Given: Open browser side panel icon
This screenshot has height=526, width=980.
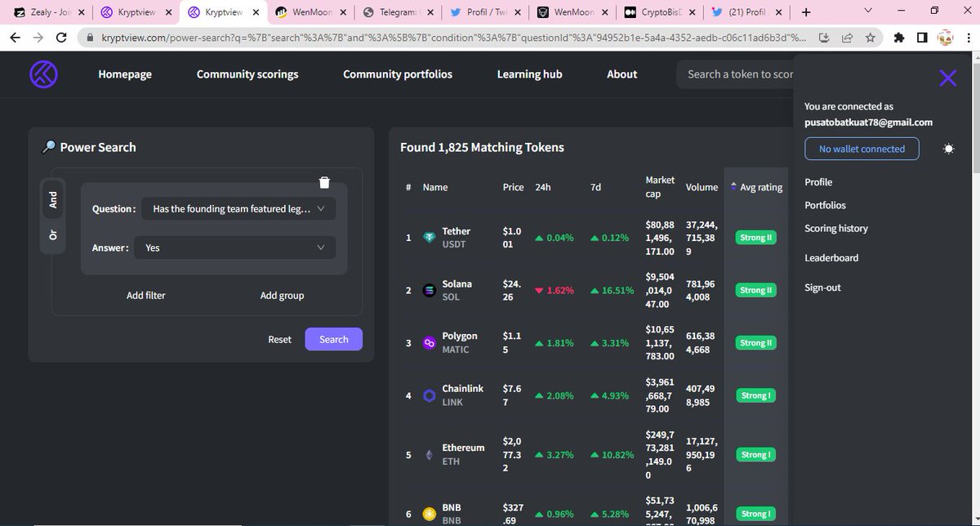Looking at the screenshot, I should 922,38.
